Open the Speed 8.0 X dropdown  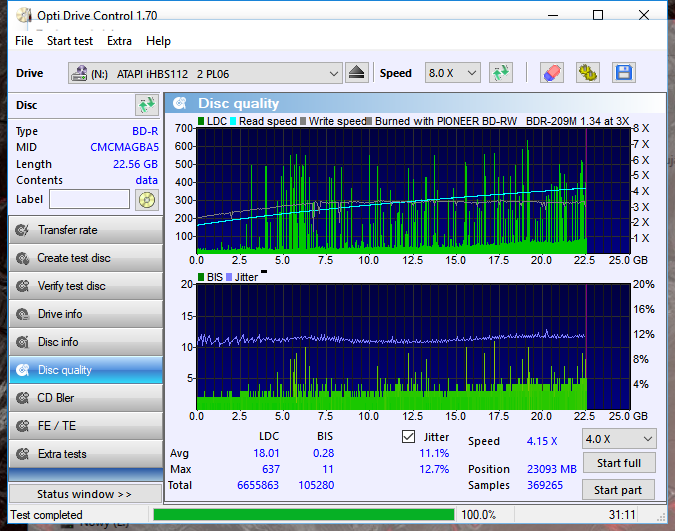pos(452,73)
